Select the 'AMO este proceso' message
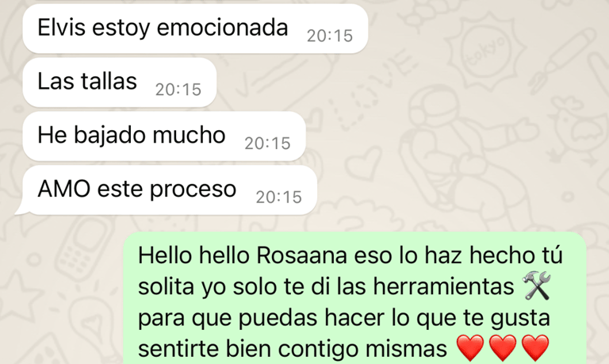Screen dimensions: 609x364 [x=170, y=190]
